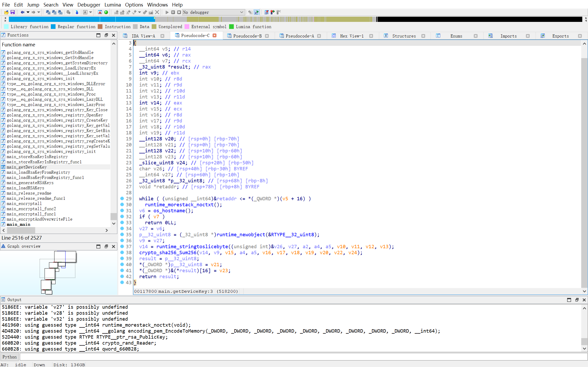Toggle the breakpoint dot on line 42

click(x=122, y=276)
